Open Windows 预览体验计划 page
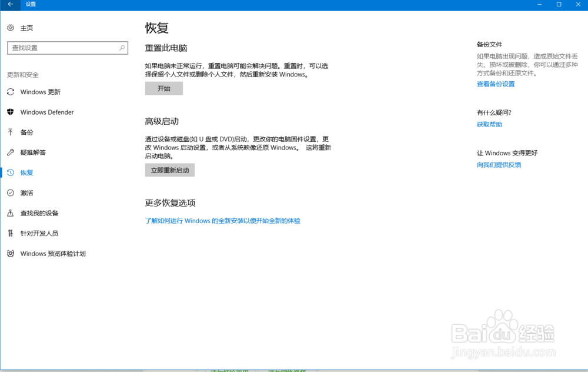The height and width of the screenshot is (372, 588). pos(53,254)
